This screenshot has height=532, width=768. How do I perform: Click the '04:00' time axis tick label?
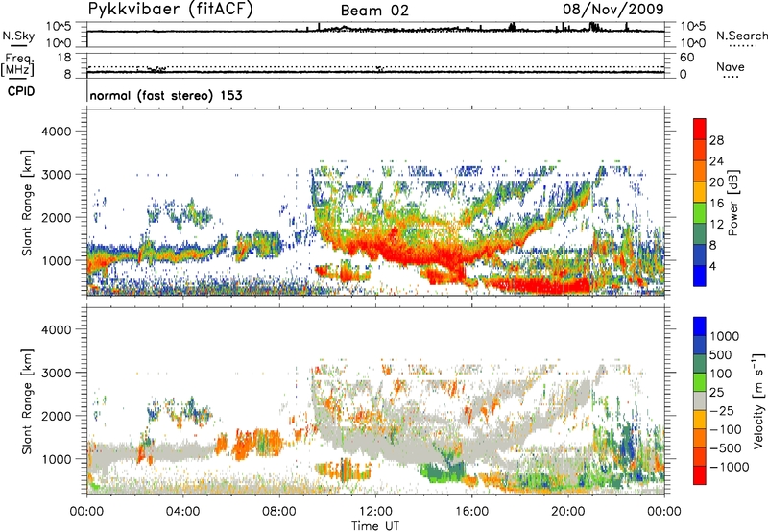pos(182,512)
